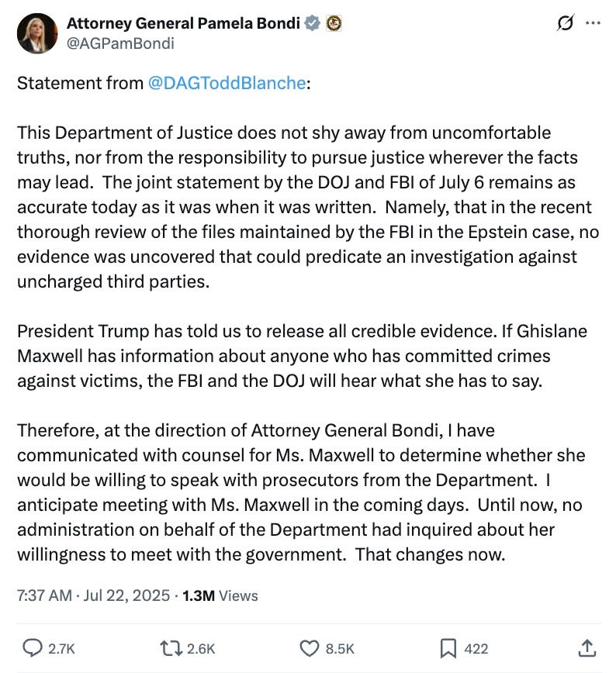
Task: Click the reply speech-bubble icon
Action: point(32,647)
